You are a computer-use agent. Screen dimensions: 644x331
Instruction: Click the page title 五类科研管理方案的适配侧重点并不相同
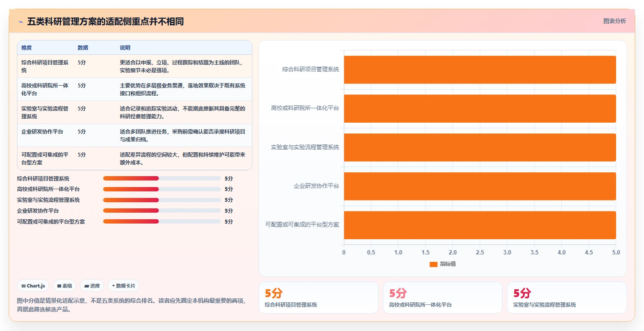point(105,21)
